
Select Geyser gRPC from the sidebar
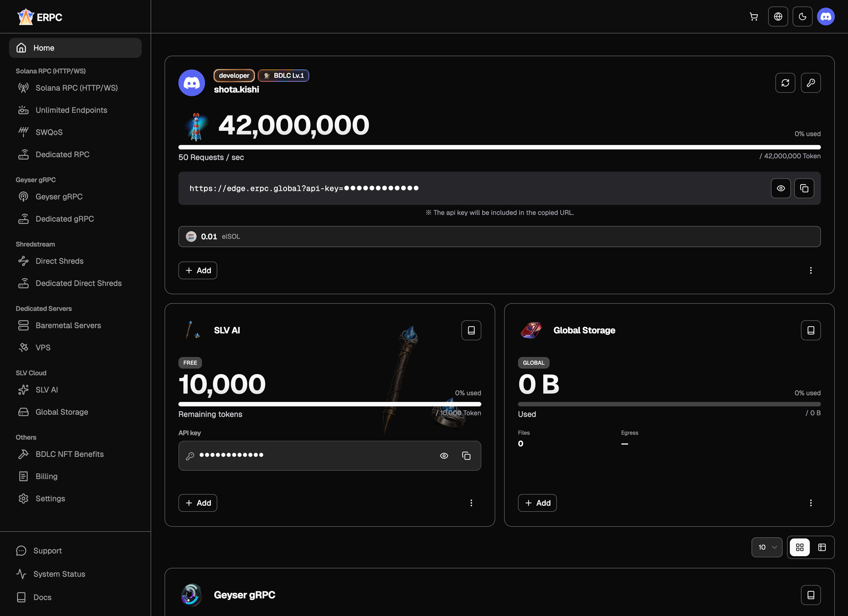point(59,196)
